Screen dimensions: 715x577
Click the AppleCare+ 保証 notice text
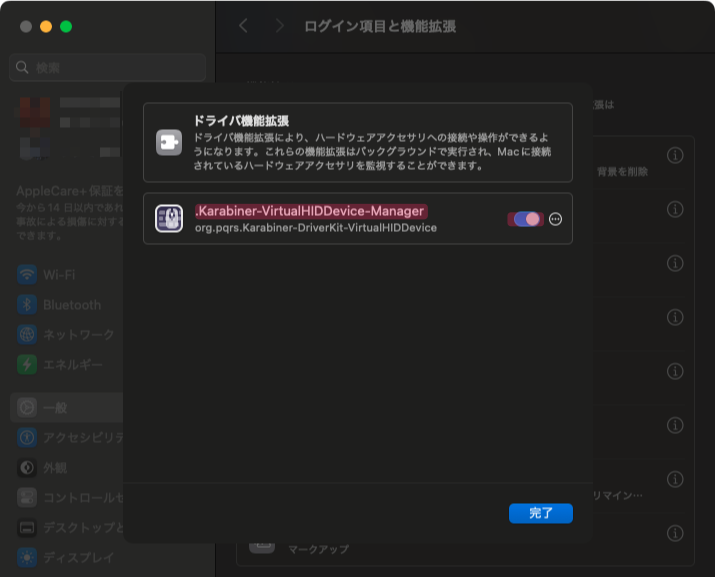tap(70, 212)
